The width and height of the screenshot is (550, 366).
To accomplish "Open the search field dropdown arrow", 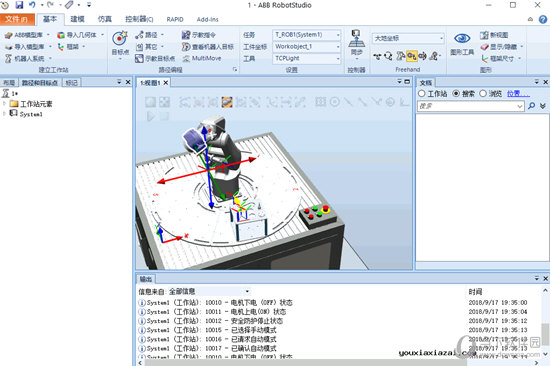I will pos(519,106).
